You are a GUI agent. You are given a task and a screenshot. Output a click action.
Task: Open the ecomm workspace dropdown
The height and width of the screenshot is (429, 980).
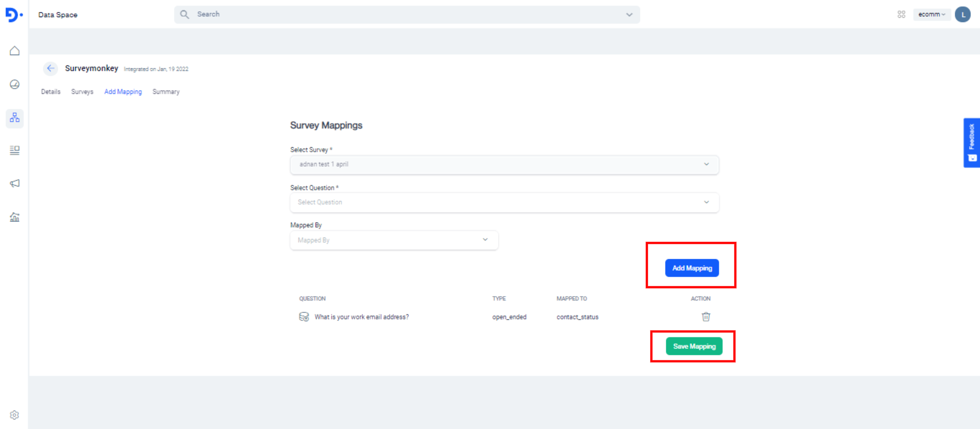pyautogui.click(x=931, y=14)
